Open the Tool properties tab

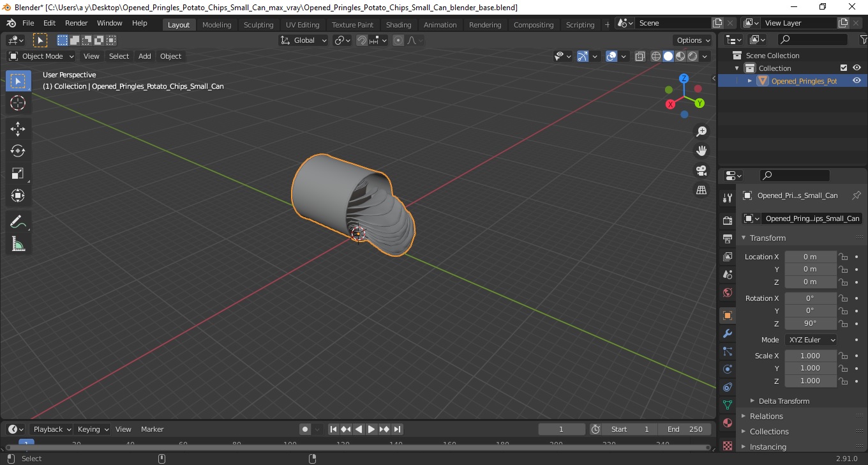click(728, 197)
